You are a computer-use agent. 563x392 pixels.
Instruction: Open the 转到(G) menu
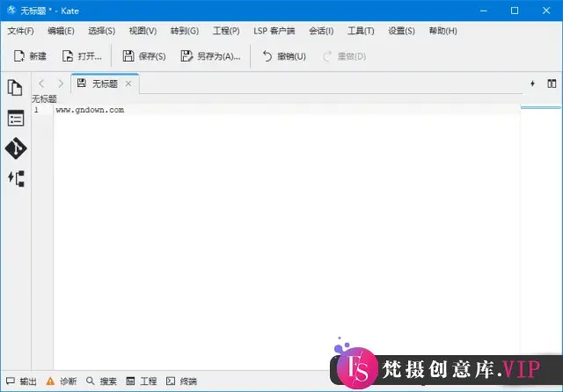click(184, 31)
